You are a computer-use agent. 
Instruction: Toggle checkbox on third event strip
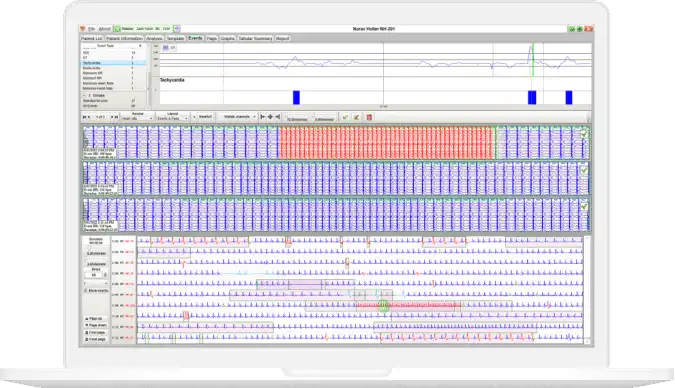tap(584, 207)
